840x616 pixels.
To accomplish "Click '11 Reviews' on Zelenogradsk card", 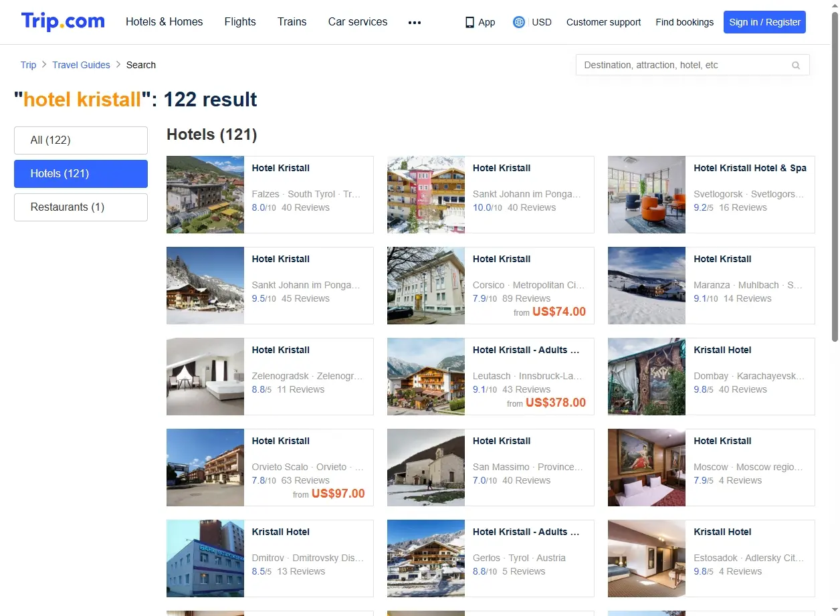I will point(301,389).
